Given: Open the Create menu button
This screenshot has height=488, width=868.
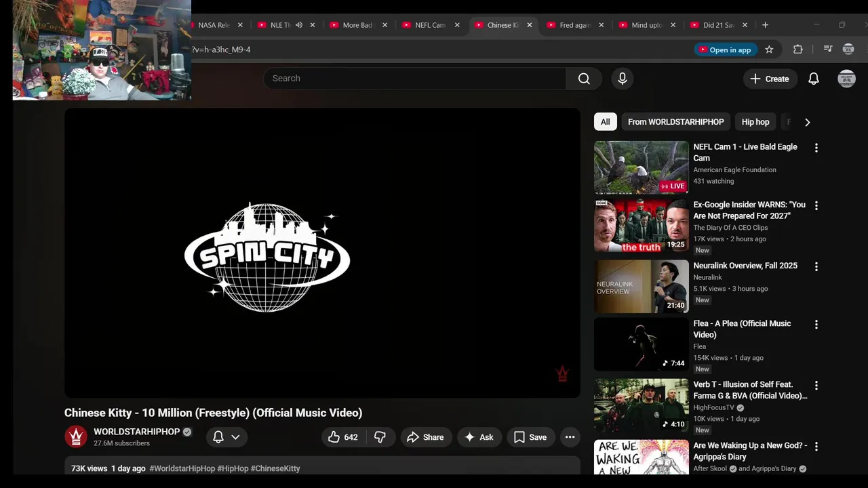Looking at the screenshot, I should [770, 79].
